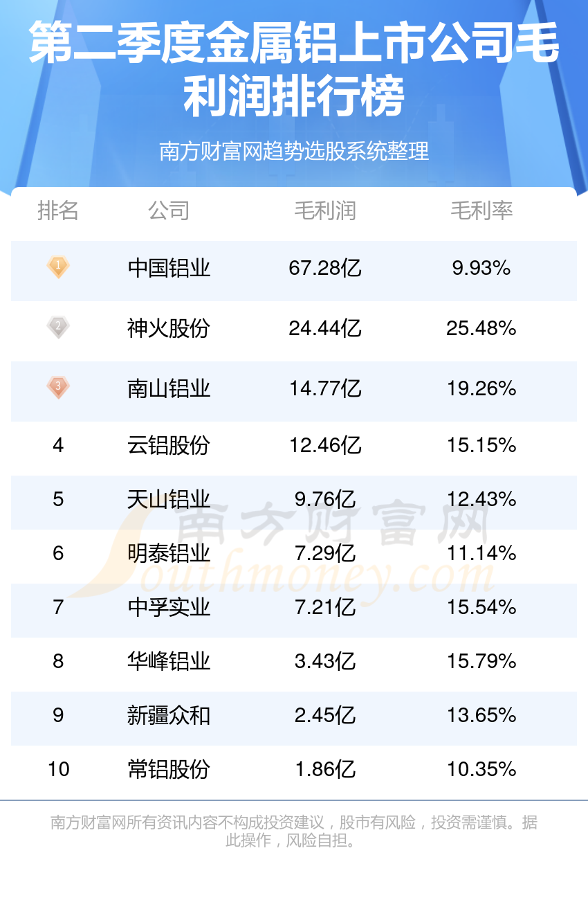Image resolution: width=588 pixels, height=900 pixels.
Task: Click company name 新疆众和
Action: pyautogui.click(x=169, y=715)
